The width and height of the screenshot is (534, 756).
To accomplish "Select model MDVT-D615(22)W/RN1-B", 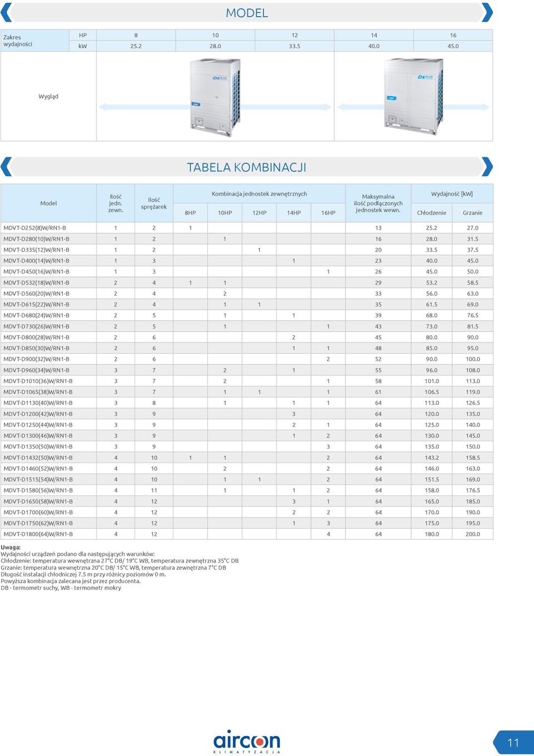I will (36, 305).
